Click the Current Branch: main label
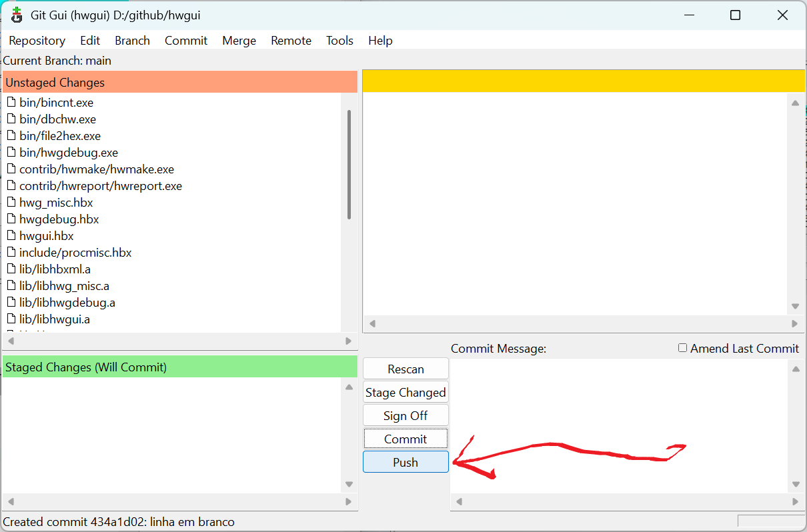 (57, 61)
